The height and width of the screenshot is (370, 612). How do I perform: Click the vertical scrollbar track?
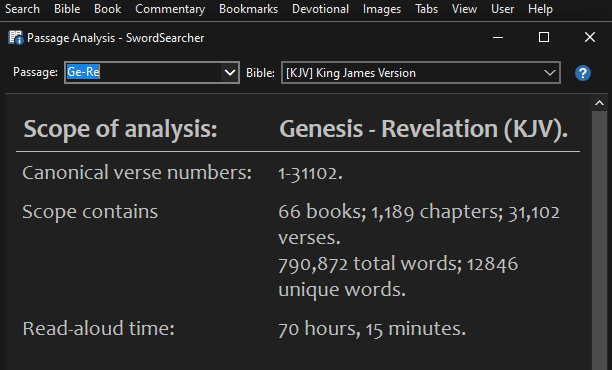(x=600, y=240)
